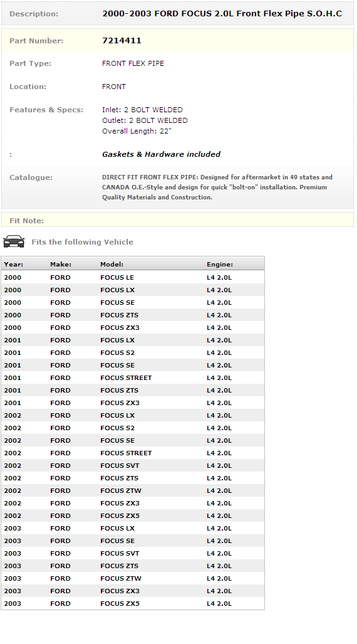The width and height of the screenshot is (357, 644).
Task: Select the 2002 FOCUS SVT model cell
Action: pyautogui.click(x=120, y=465)
